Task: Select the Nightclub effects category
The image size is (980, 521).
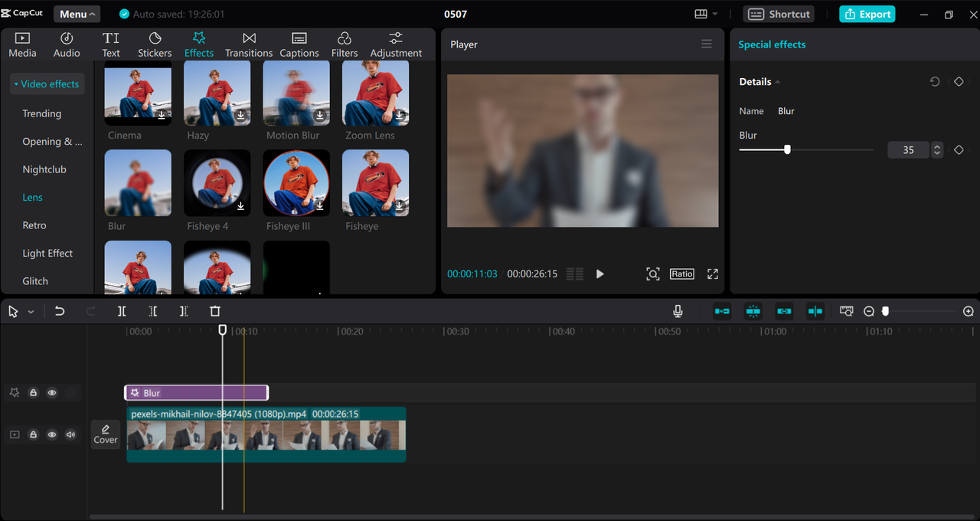Action: pos(44,169)
